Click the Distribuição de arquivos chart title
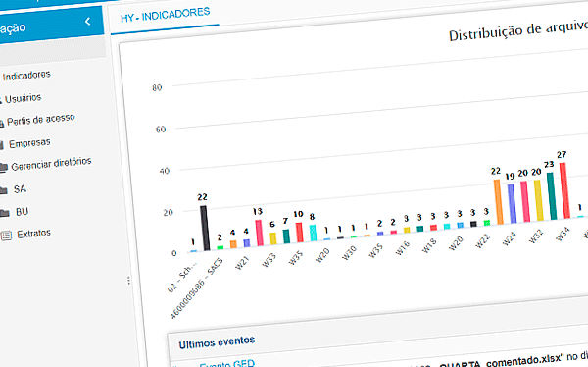588x367 pixels. (518, 30)
